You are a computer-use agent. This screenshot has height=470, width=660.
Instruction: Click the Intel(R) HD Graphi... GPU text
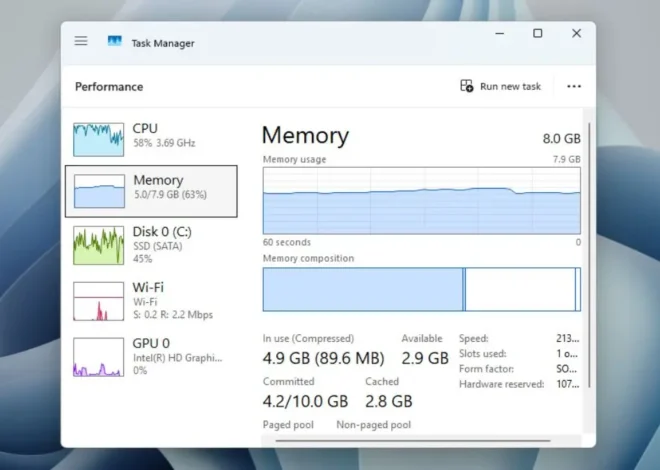[177, 358]
